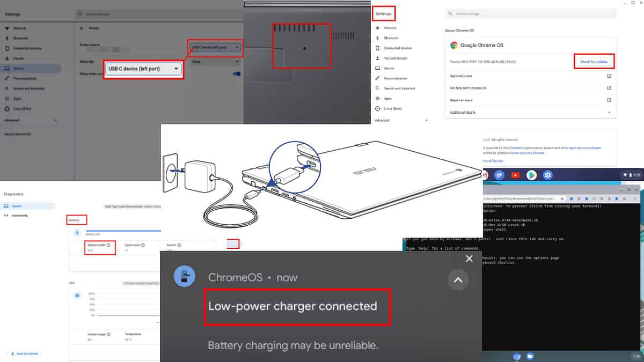Open Connected devices in the Power settings sidebar
This screenshot has width=644, height=362.
tap(27, 48)
